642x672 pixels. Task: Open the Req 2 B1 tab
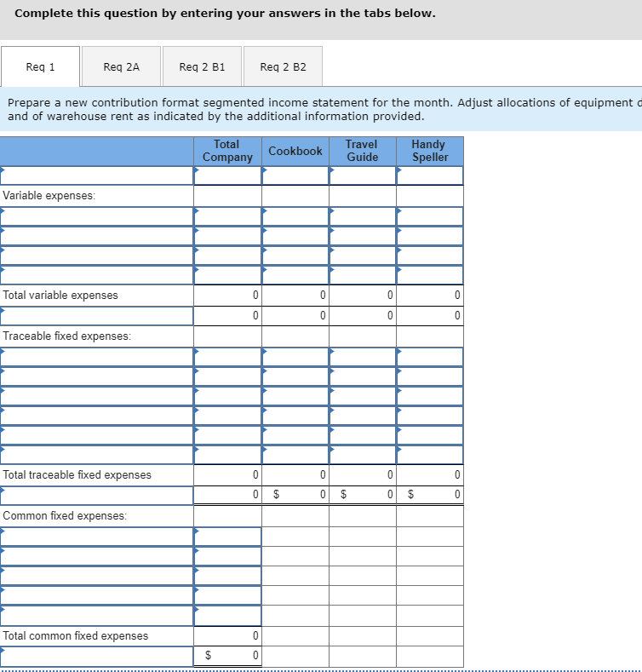(202, 66)
